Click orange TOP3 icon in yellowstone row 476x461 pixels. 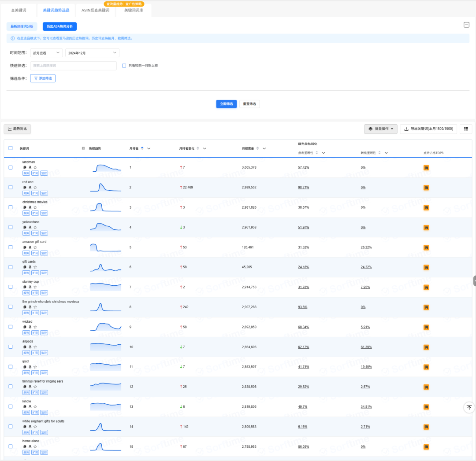[x=426, y=227]
